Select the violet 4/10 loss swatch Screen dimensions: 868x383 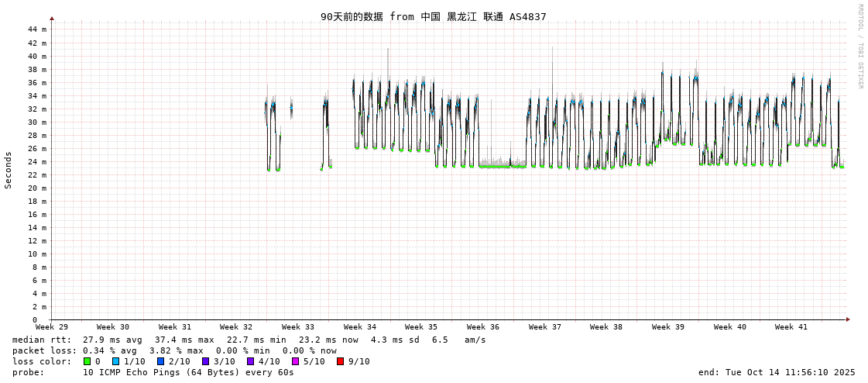pyautogui.click(x=250, y=361)
